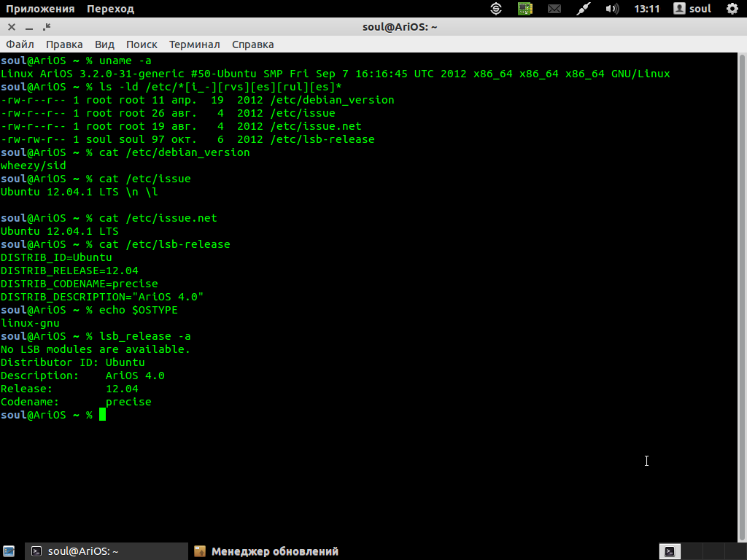
Task: Open the Файл menu
Action: tap(20, 44)
